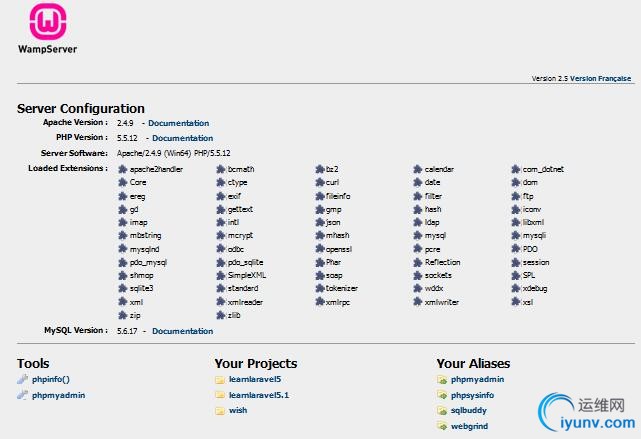The height and width of the screenshot is (439, 641).
Task: Click the WampServer logo
Action: click(47, 29)
